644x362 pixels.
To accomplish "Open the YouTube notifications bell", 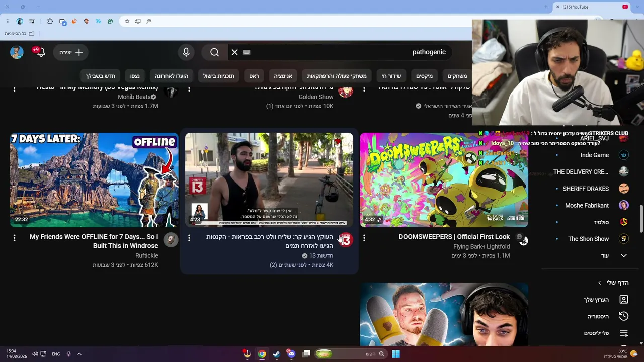I will (x=40, y=52).
